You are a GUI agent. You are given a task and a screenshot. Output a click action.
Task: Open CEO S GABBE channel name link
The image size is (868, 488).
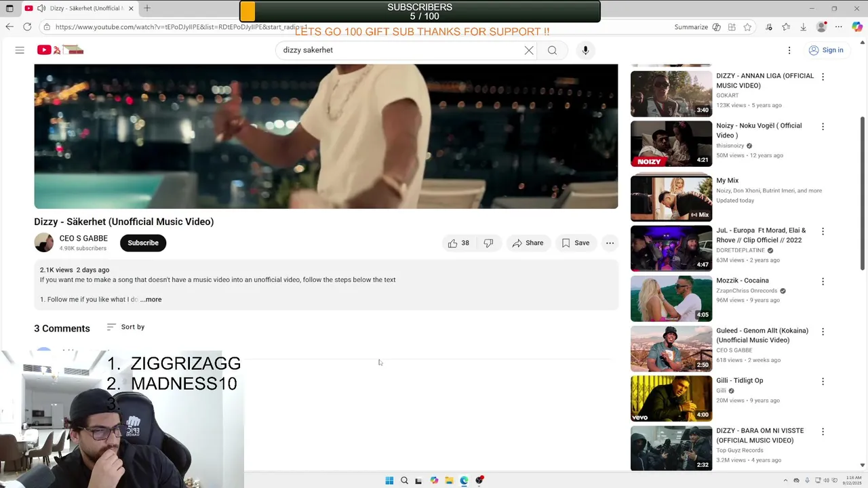pos(83,239)
